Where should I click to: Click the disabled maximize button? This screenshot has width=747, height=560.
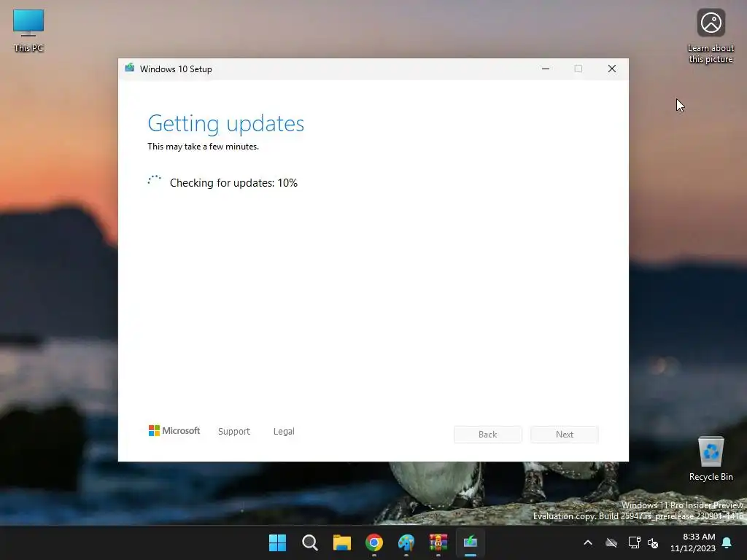point(578,69)
